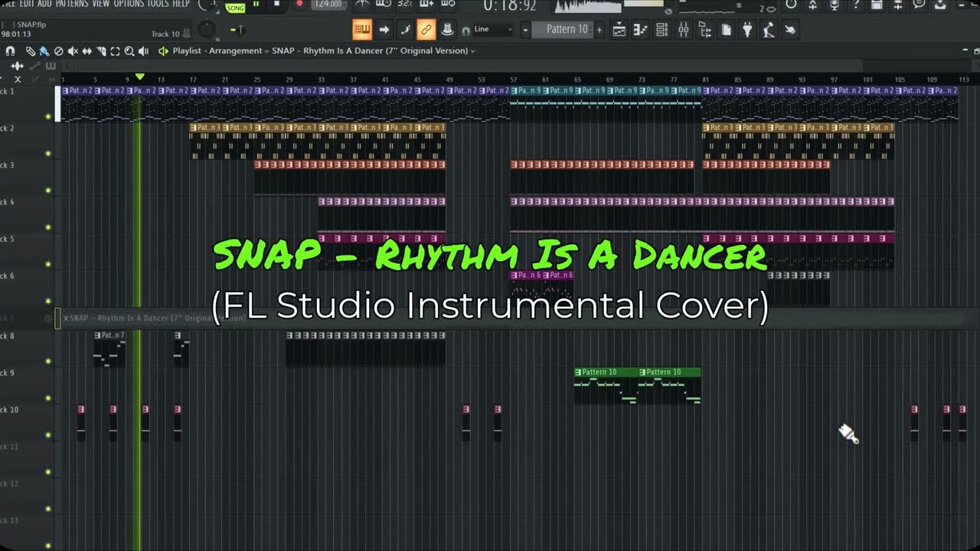Screen dimensions: 980x551
Task: Select the delete tool
Action: [x=58, y=51]
